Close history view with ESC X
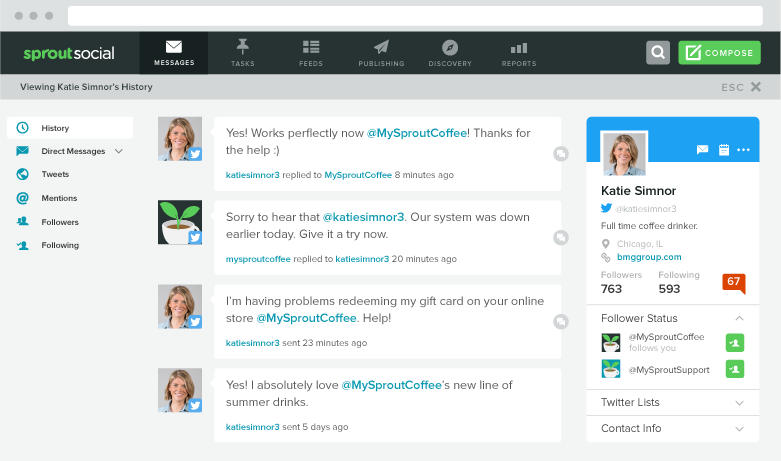Viewport: 781px width, 461px height. (741, 87)
